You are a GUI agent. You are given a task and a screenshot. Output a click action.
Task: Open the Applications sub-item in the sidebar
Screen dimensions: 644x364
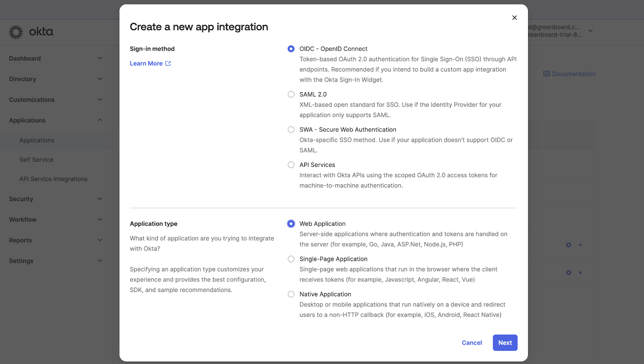(x=37, y=140)
